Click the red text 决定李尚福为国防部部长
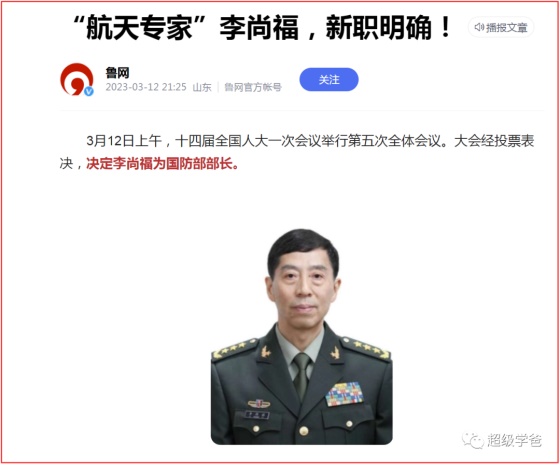Viewport: 560px width, 465px height. [x=162, y=164]
